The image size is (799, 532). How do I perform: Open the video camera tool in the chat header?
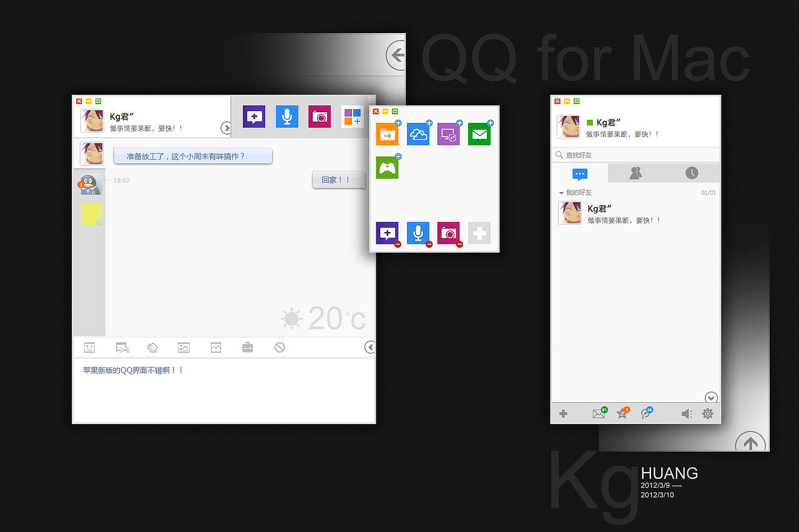[x=319, y=117]
